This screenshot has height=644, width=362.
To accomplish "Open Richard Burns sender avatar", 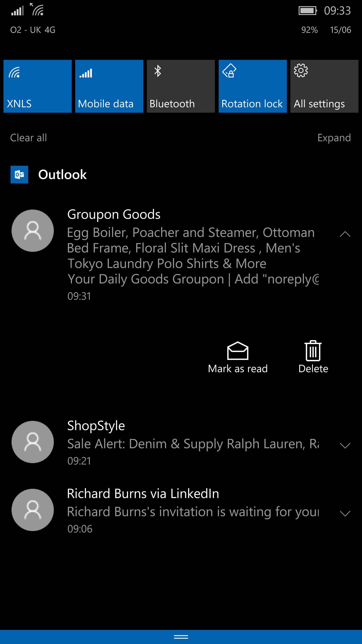I will click(x=33, y=510).
